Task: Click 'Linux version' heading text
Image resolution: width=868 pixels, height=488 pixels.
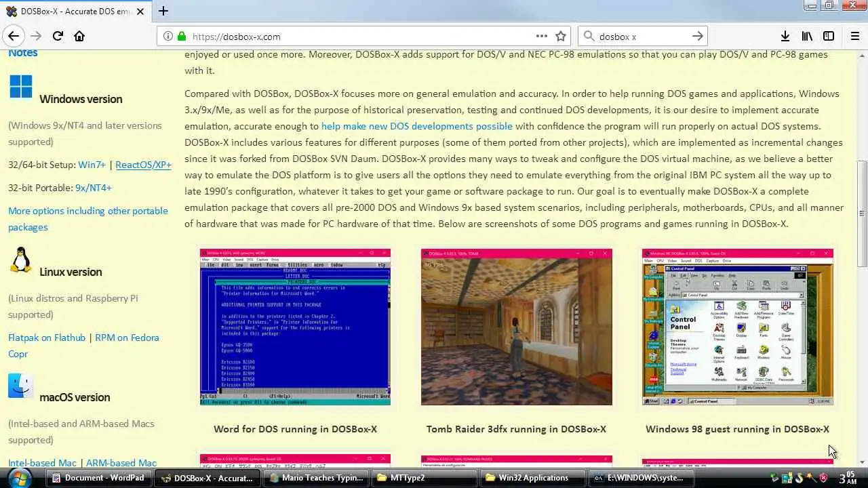Action: (x=71, y=272)
